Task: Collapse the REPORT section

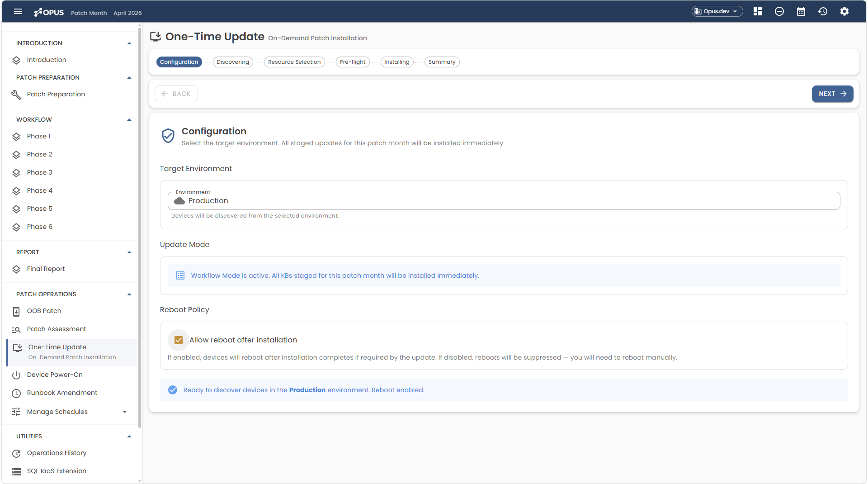Action: pos(129,252)
